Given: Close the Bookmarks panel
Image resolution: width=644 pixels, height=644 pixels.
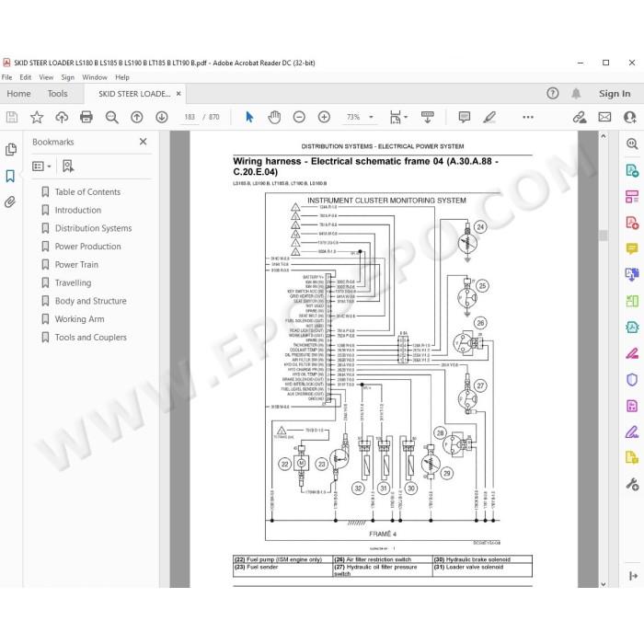Looking at the screenshot, I should (143, 142).
